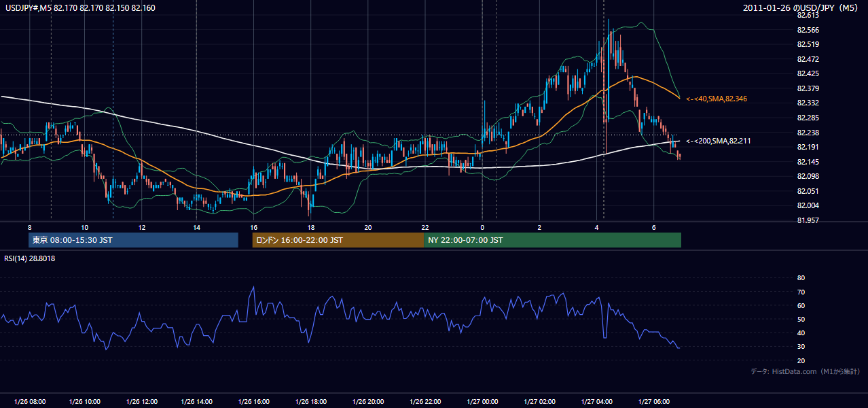Click the 1/26 22:00 date axis label

425,401
